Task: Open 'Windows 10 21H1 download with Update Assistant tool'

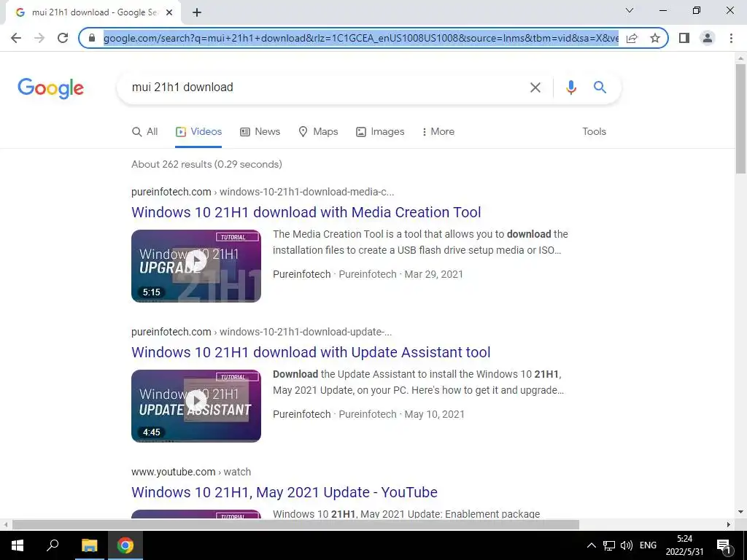Action: (x=311, y=352)
